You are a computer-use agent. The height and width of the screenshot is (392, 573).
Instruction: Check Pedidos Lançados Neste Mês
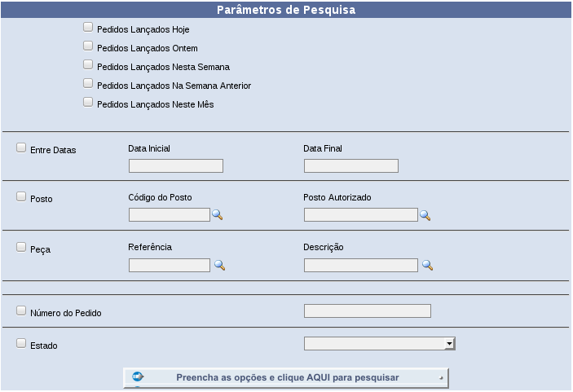coord(88,102)
